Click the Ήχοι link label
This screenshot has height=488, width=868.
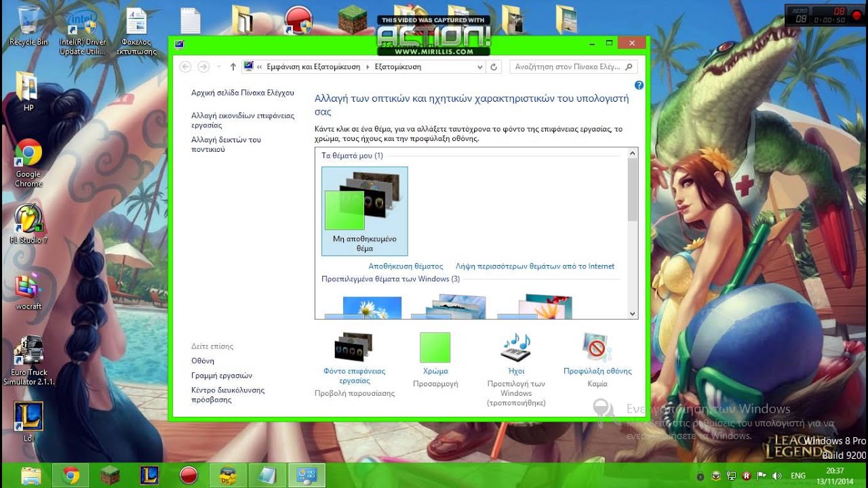516,371
